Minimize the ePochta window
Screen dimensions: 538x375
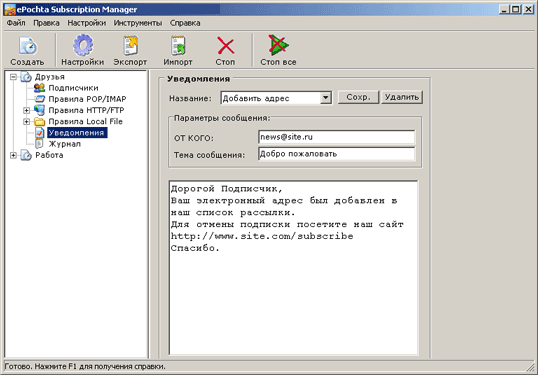(x=504, y=9)
